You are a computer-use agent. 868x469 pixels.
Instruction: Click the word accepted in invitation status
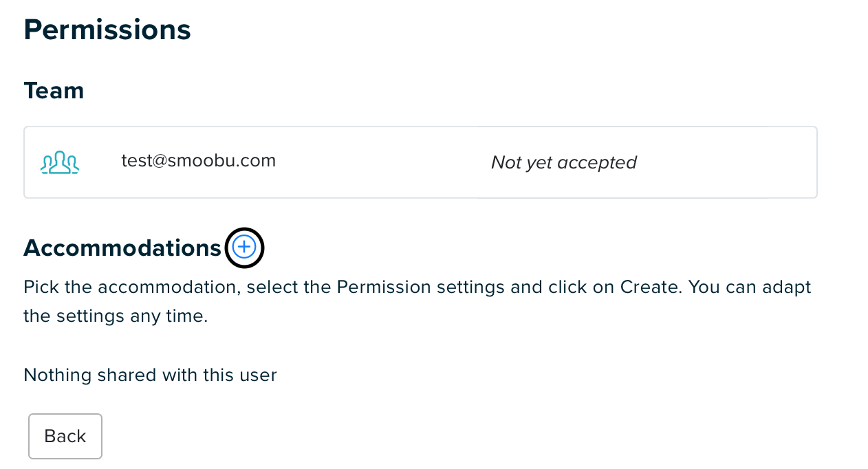tap(597, 162)
